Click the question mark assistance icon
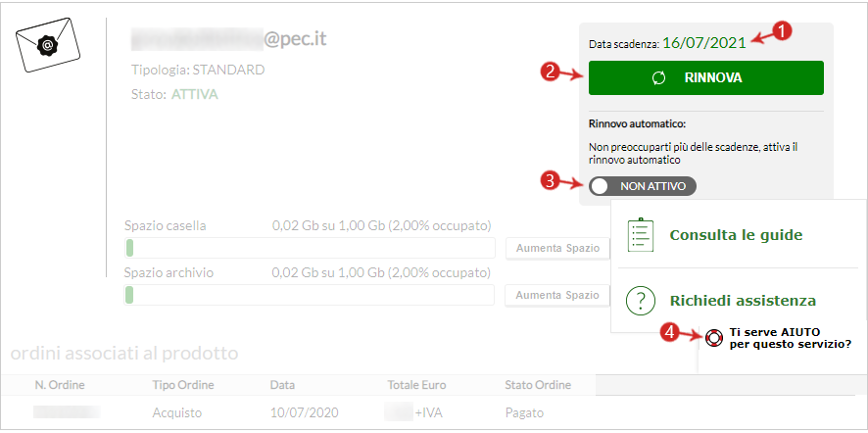Viewport: 868px width, 433px height. [x=641, y=301]
